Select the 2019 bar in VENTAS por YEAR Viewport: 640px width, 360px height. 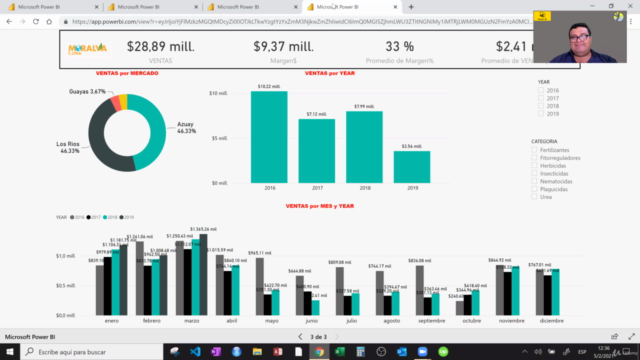412,167
